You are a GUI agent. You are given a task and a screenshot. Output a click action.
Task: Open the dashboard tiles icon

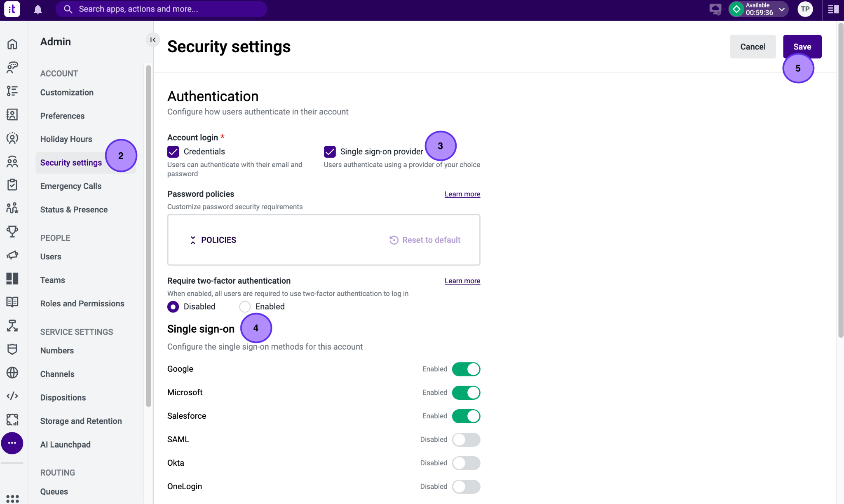click(x=12, y=279)
